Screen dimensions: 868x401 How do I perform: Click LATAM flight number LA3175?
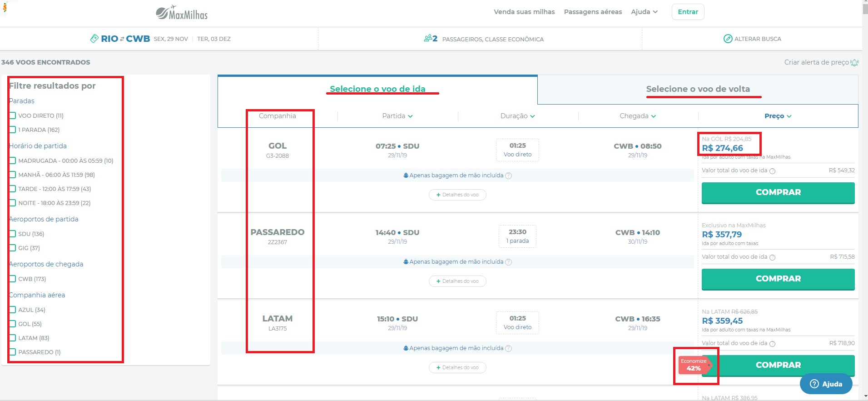click(x=277, y=328)
